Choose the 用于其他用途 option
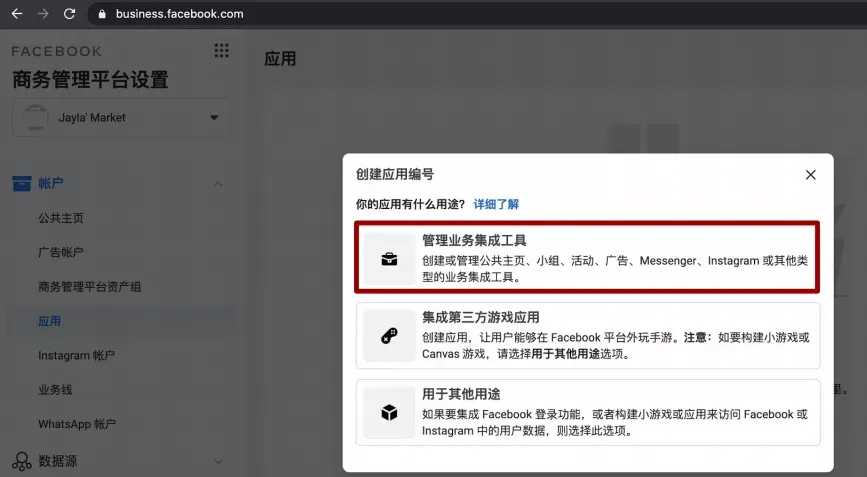867x477 pixels. click(588, 412)
